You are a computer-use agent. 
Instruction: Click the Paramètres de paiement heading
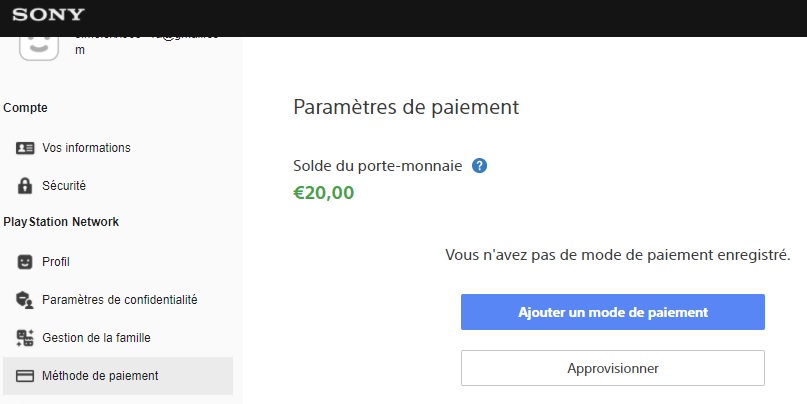pos(406,107)
